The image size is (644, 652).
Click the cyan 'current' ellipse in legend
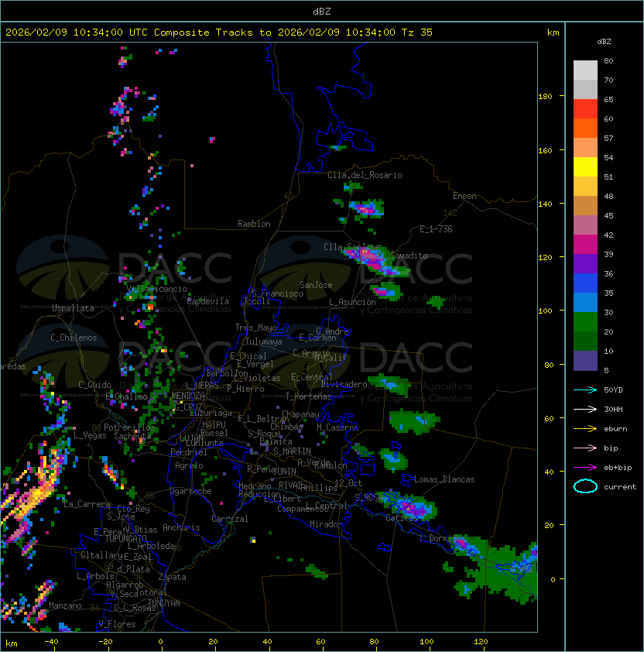pyautogui.click(x=585, y=486)
